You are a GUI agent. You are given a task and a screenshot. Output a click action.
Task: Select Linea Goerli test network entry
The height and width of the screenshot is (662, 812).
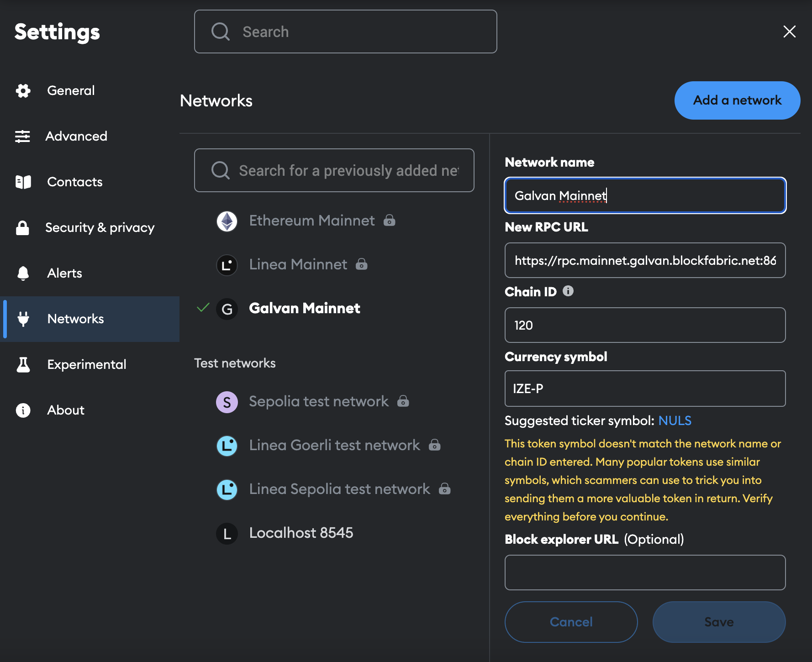tap(334, 446)
